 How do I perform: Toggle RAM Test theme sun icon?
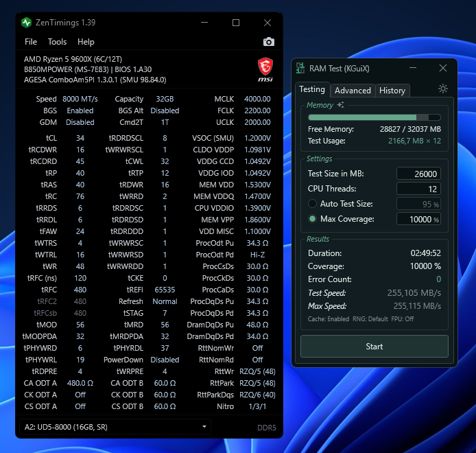tap(442, 89)
